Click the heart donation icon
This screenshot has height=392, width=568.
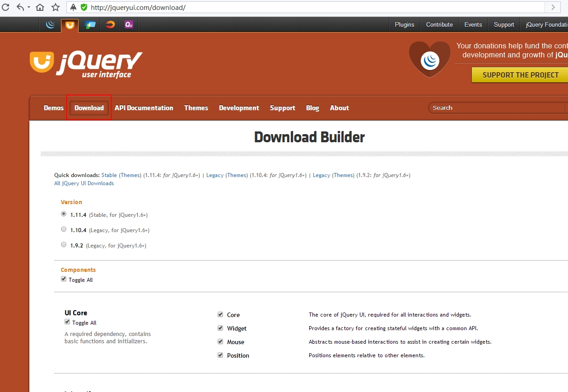pyautogui.click(x=430, y=59)
